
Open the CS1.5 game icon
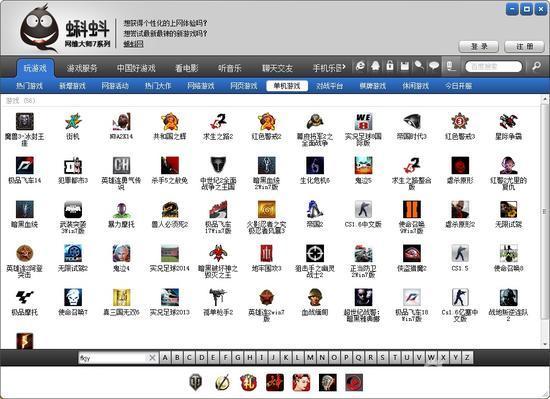coord(460,253)
